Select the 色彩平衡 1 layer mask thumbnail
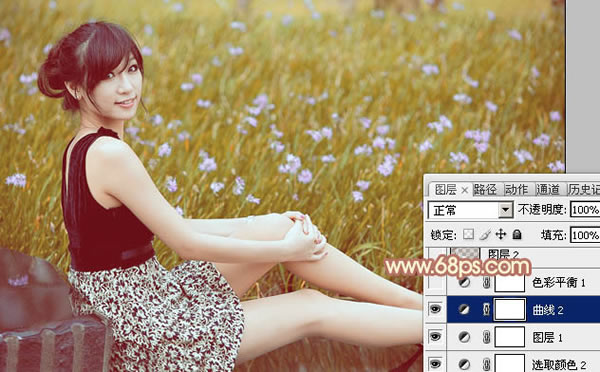600x372 pixels. pos(510,283)
